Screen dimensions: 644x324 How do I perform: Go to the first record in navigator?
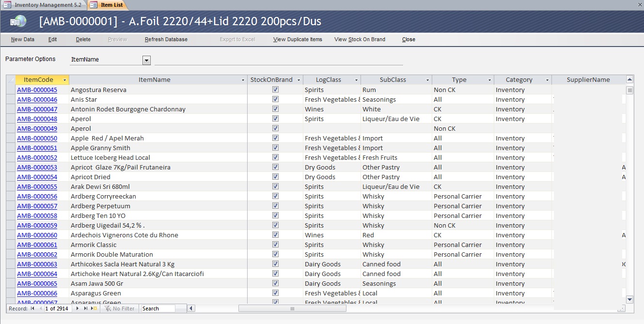[32, 309]
